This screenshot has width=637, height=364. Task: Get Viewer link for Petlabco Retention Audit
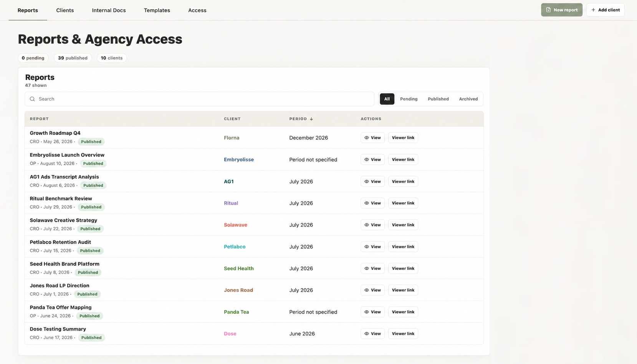click(403, 247)
